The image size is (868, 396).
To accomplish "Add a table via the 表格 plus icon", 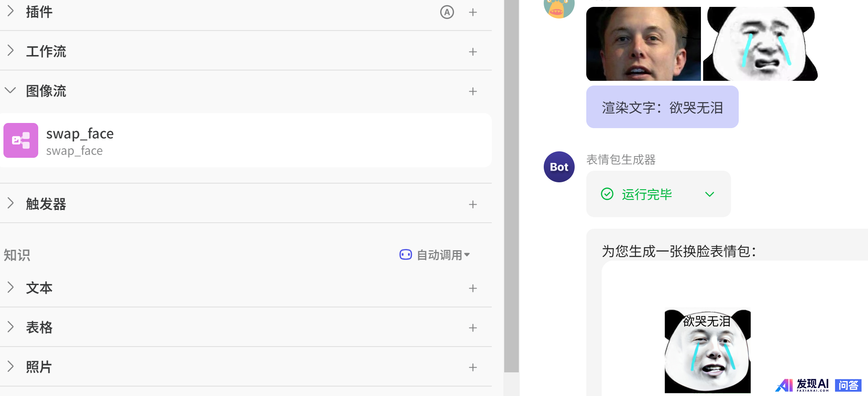I will pos(473,328).
